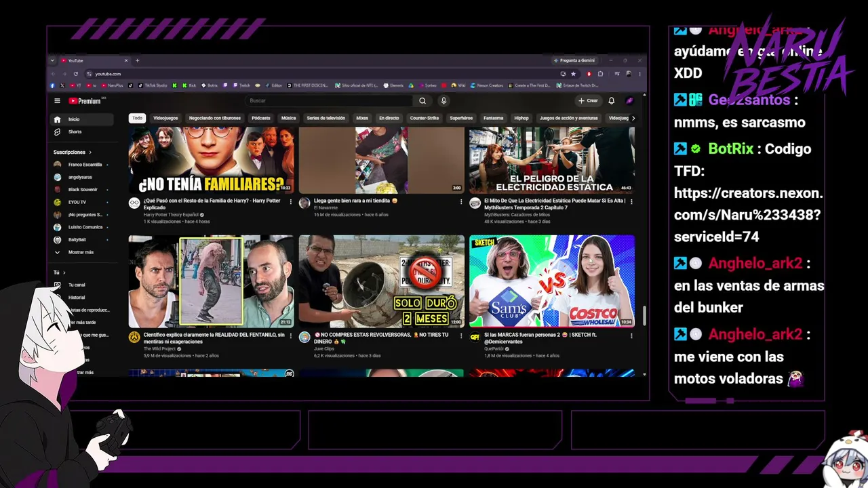Expand the Suscripciones section arrow
868x488 pixels.
click(x=90, y=152)
